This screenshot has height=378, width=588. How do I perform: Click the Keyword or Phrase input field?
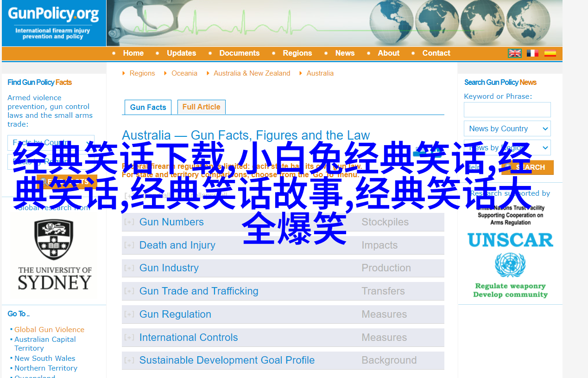point(507,110)
